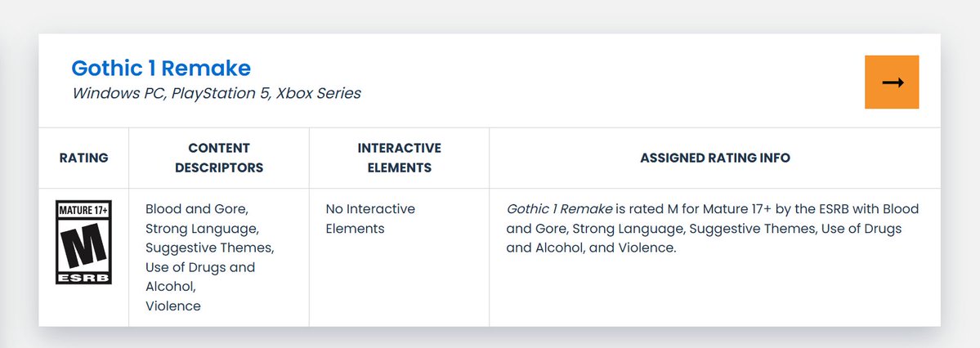Click the MATURE 17+ label on rating badge

[x=83, y=210]
